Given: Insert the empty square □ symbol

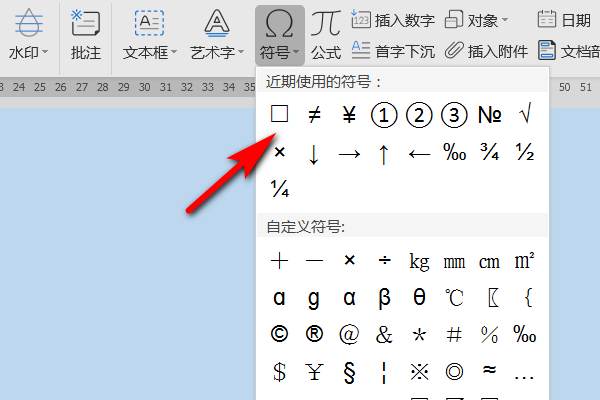Looking at the screenshot, I should (279, 114).
